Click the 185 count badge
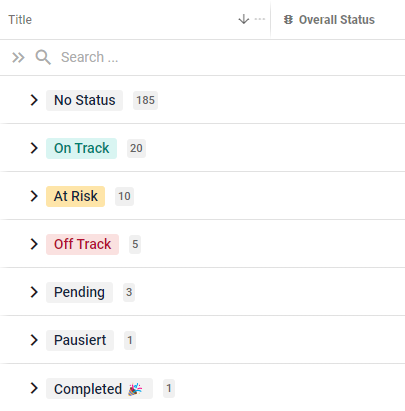This screenshot has height=411, width=405. (x=145, y=100)
